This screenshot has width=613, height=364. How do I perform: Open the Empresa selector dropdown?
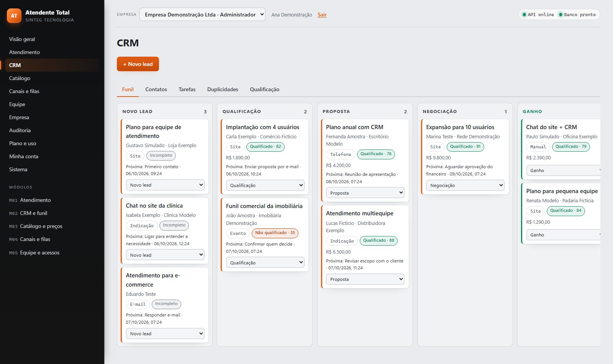point(202,15)
